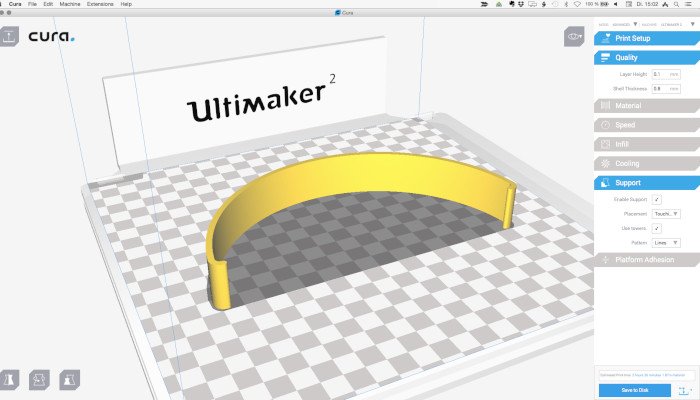Click the Time Machine icon in menu bar
Image resolution: width=700 pixels, height=400 pixels.
(555, 4)
